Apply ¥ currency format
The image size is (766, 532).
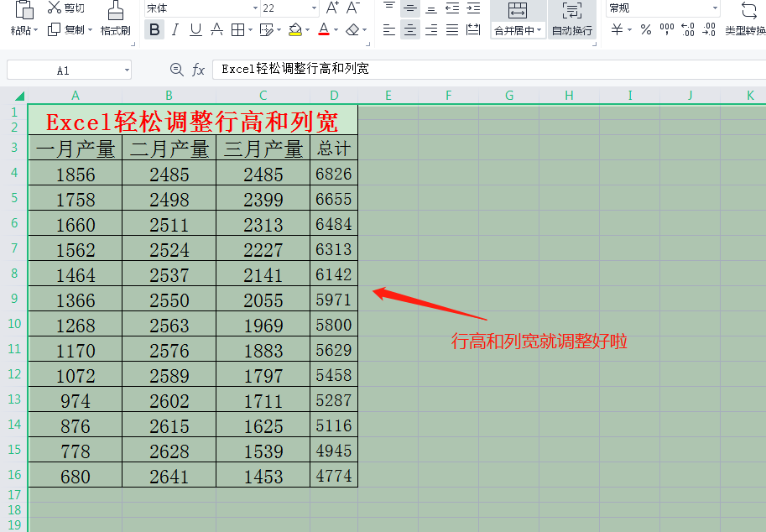click(x=617, y=30)
